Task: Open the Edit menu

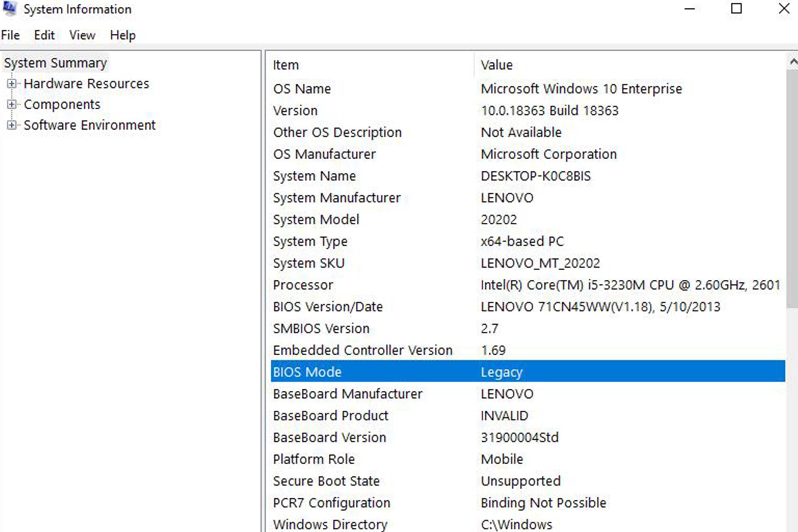Action: point(44,35)
